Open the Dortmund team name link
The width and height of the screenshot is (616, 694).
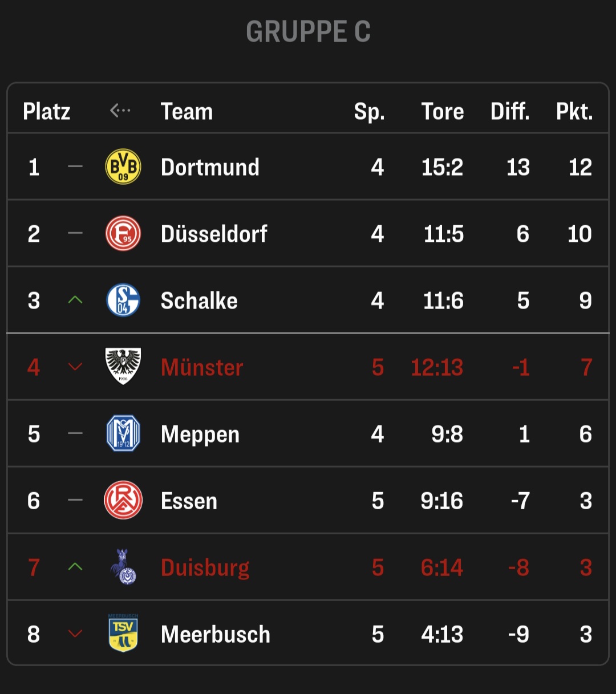[210, 167]
